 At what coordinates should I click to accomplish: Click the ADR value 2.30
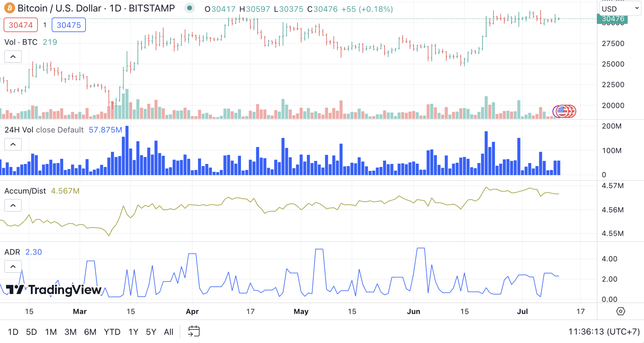point(34,252)
